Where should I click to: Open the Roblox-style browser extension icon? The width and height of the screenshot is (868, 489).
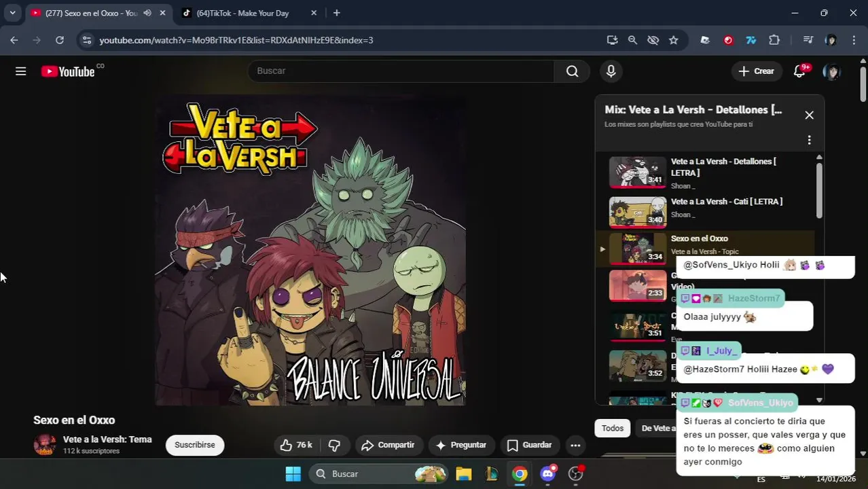(x=705, y=40)
